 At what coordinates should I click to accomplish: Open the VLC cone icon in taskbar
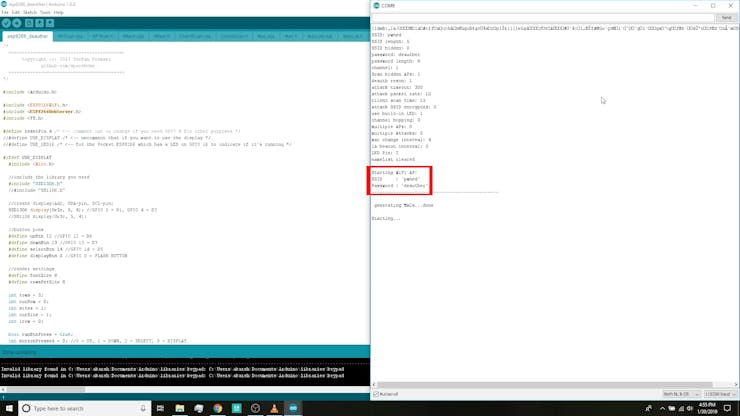point(274,408)
